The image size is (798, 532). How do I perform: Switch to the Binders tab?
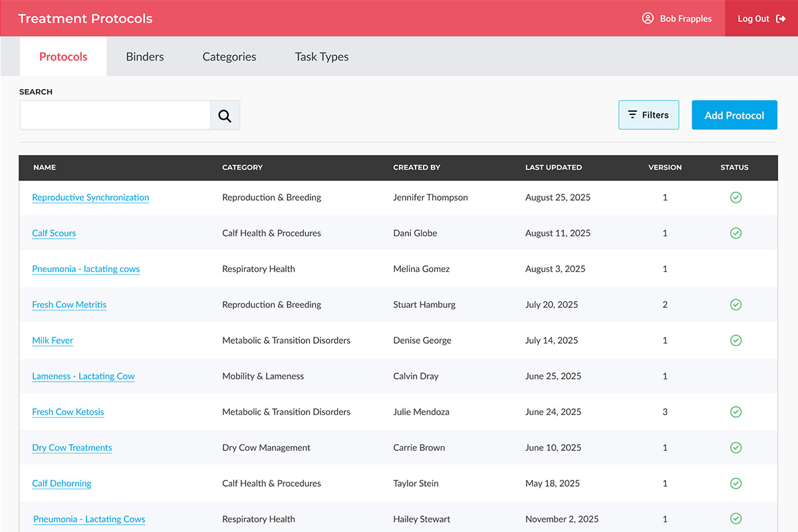(x=145, y=57)
